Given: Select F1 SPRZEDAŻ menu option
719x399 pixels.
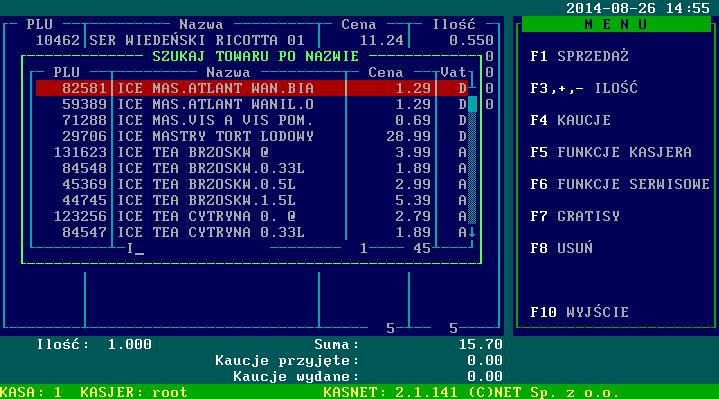Looking at the screenshot, I should click(579, 56).
